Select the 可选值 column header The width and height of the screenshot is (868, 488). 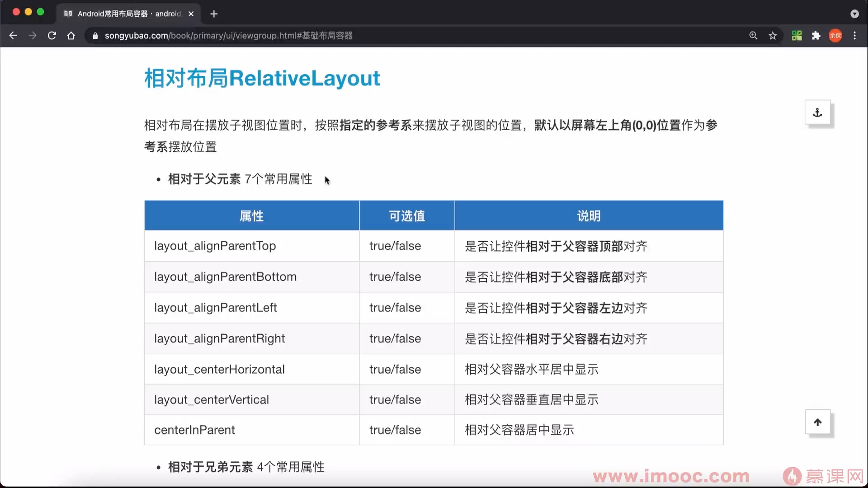click(407, 216)
